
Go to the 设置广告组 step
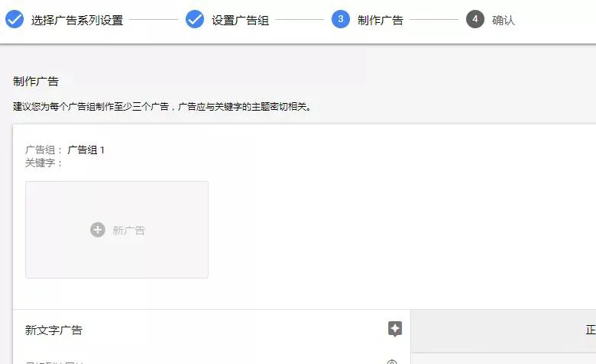tap(240, 20)
